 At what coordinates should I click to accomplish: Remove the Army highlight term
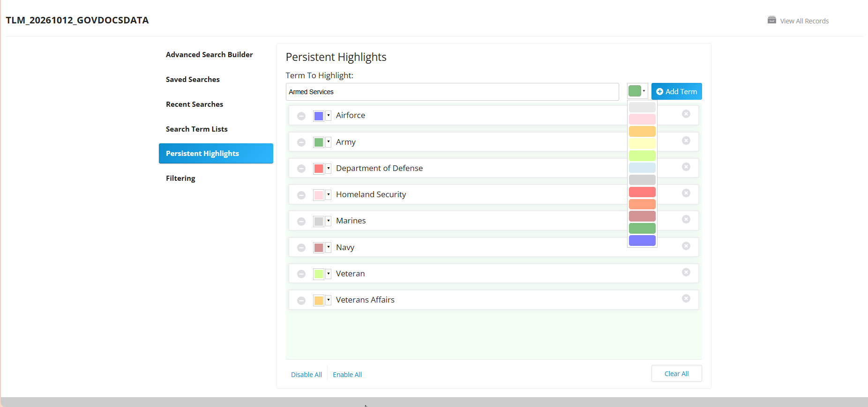[x=686, y=141]
